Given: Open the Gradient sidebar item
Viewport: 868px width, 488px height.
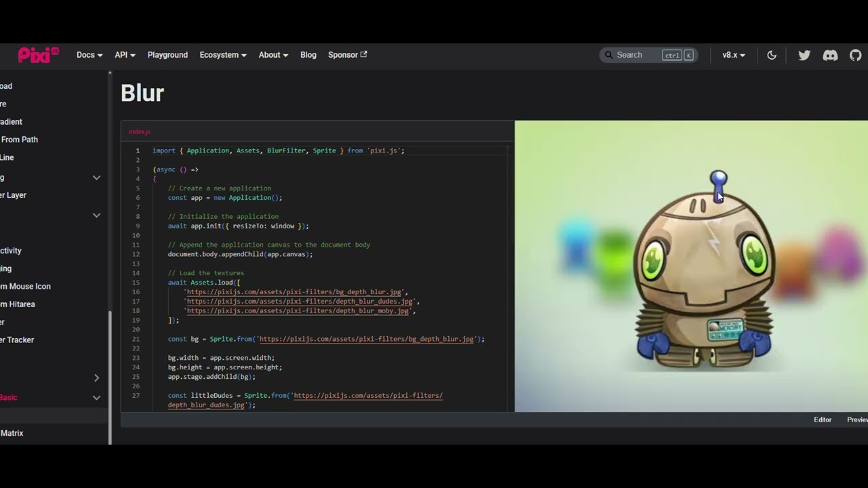Looking at the screenshot, I should click(x=12, y=122).
